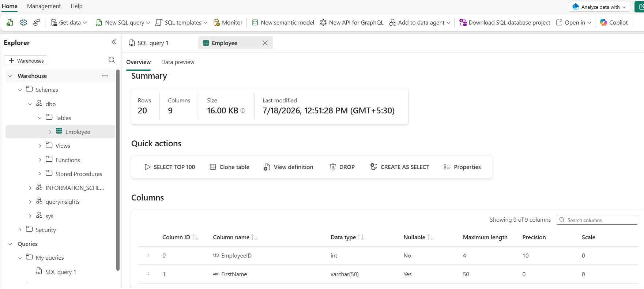Open the Add to data agent dropdown

click(x=420, y=22)
